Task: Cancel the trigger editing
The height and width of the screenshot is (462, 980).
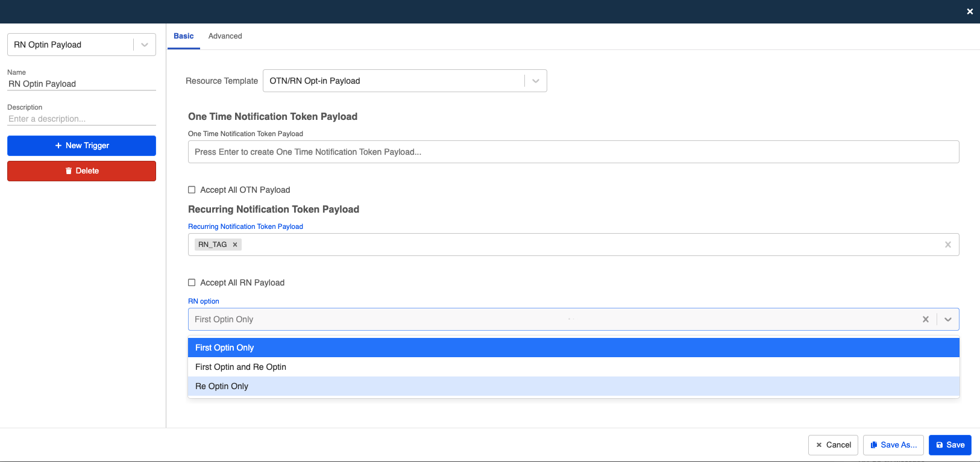Action: coord(833,445)
